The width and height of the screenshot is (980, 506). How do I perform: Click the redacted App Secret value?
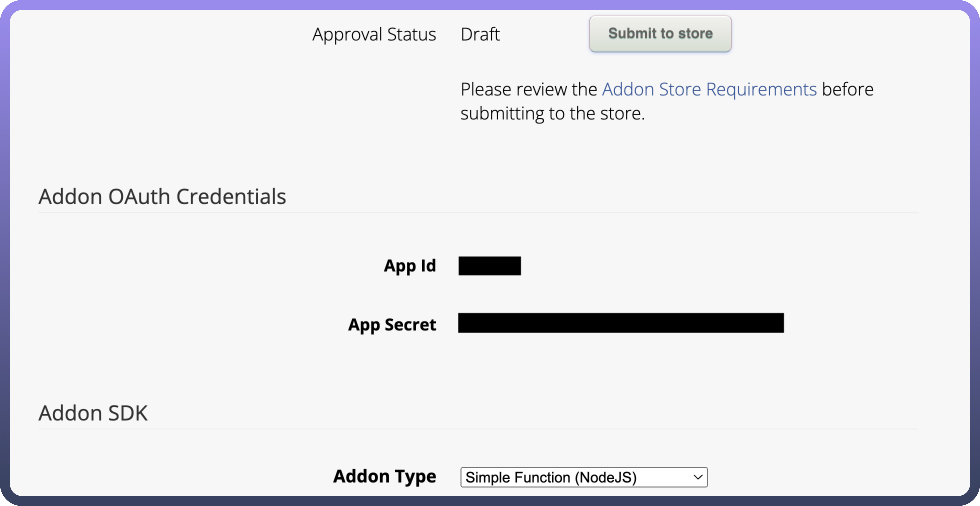pos(620,323)
